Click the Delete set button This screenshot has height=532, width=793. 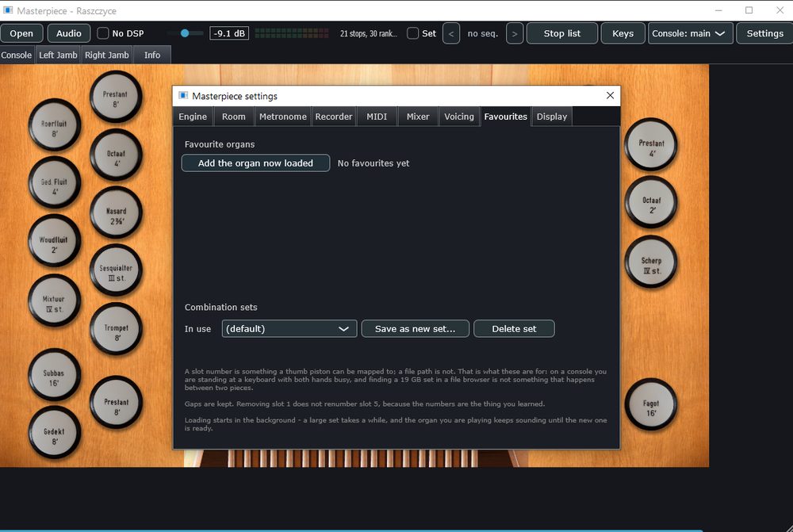click(514, 329)
